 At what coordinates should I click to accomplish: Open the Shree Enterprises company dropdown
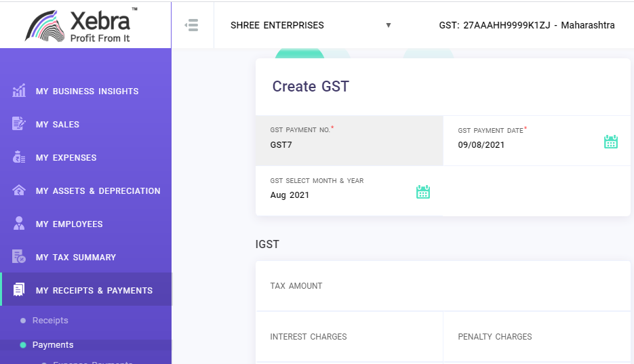[x=311, y=25]
